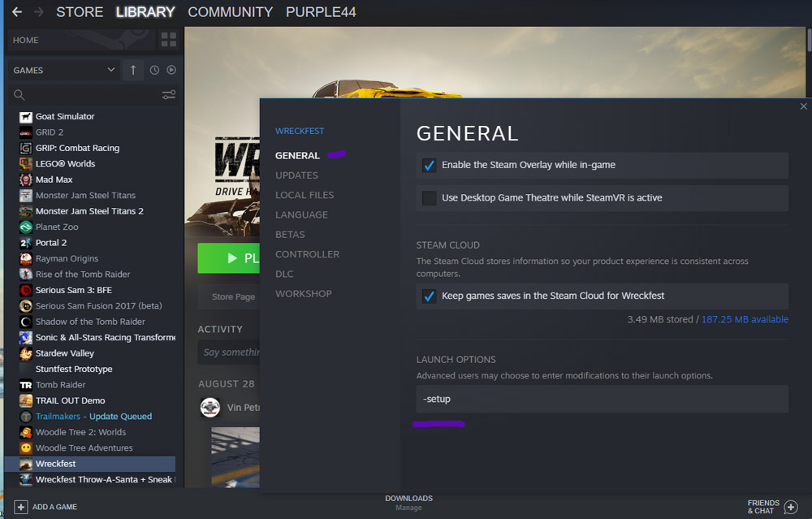The width and height of the screenshot is (812, 519).
Task: Switch to the BETAS properties tab
Action: 290,234
